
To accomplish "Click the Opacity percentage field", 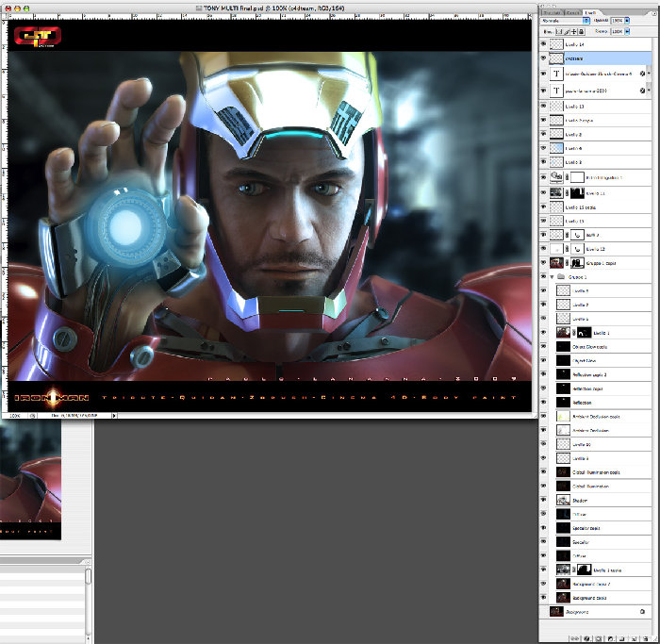I will [618, 21].
